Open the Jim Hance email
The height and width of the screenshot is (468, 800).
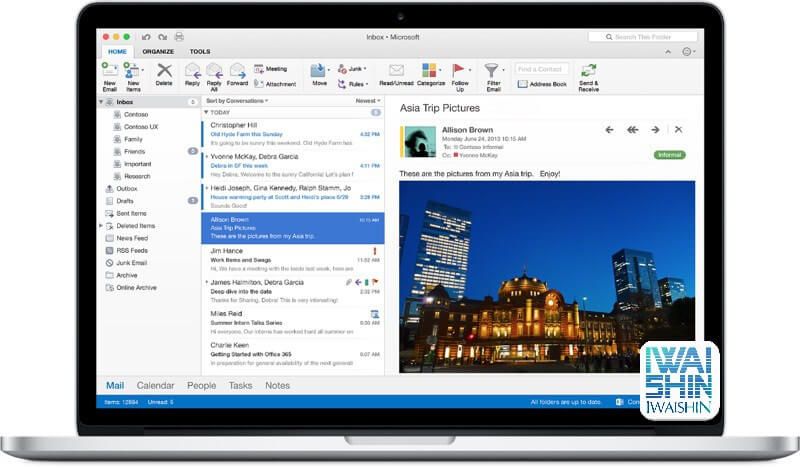pos(293,260)
